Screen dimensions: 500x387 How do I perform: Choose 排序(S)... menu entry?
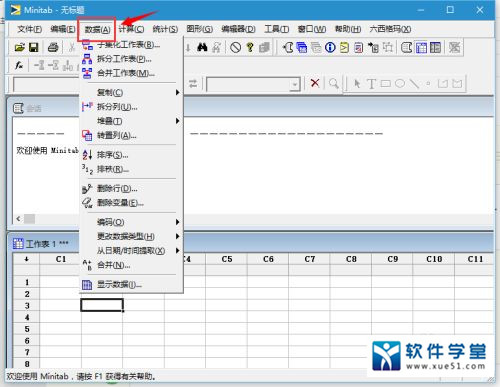click(131, 155)
